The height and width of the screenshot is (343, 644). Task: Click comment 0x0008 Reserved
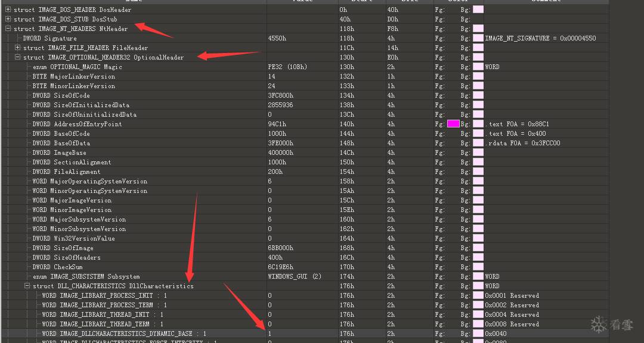[x=512, y=324]
